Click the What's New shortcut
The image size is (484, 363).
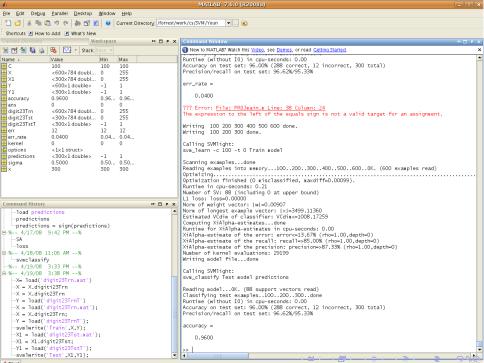pos(81,33)
